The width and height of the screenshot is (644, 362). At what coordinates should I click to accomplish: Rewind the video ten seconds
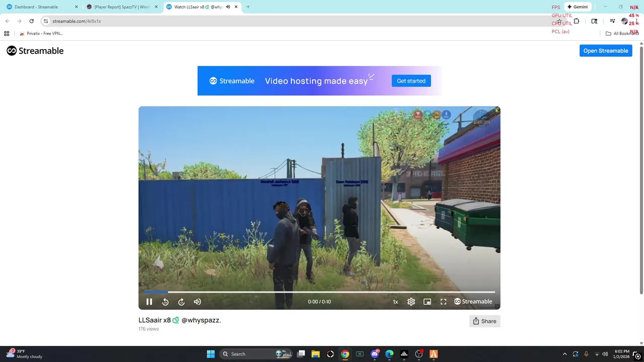(x=165, y=302)
